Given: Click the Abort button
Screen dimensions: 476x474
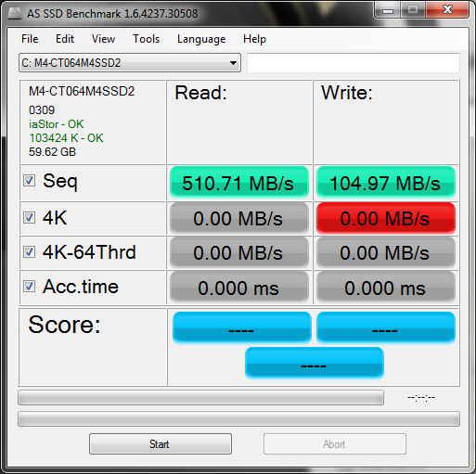Looking at the screenshot, I should pyautogui.click(x=335, y=444).
